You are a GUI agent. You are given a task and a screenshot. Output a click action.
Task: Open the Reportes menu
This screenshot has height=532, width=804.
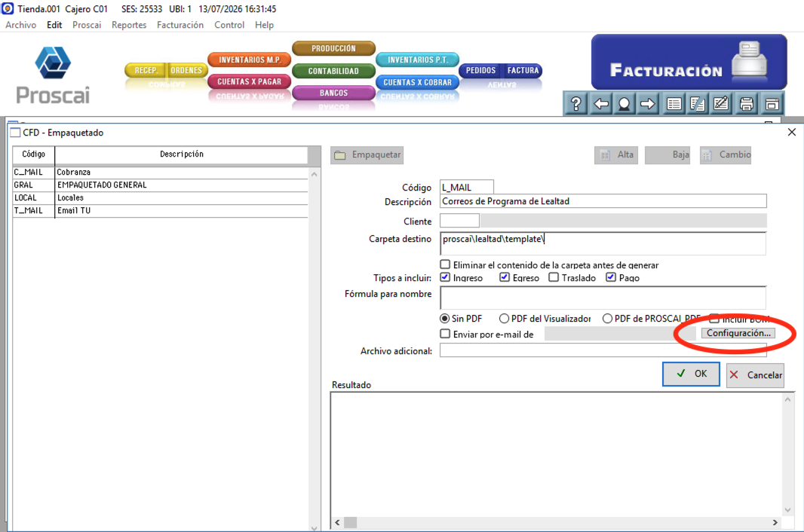coord(129,25)
